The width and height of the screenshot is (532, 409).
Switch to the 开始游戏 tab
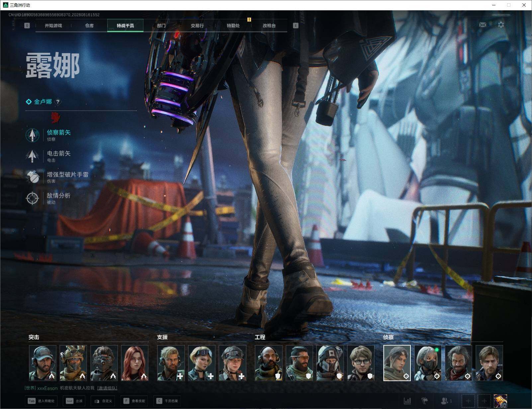coord(53,26)
